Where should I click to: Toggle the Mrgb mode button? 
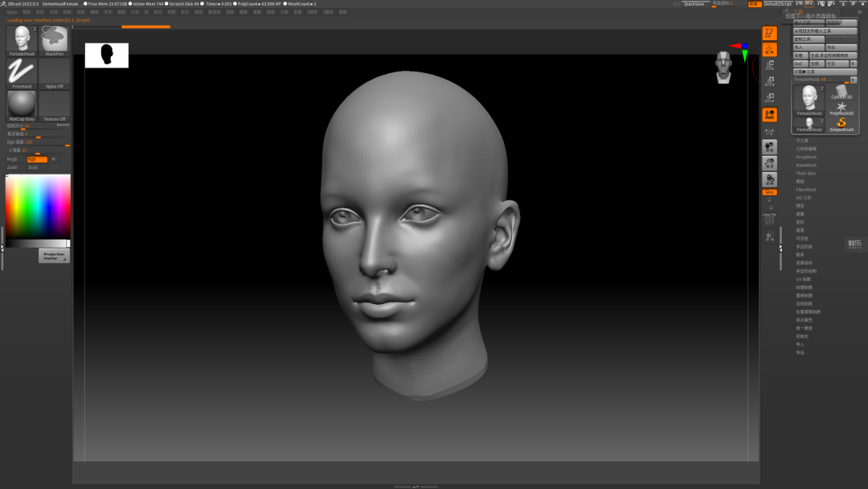point(12,159)
